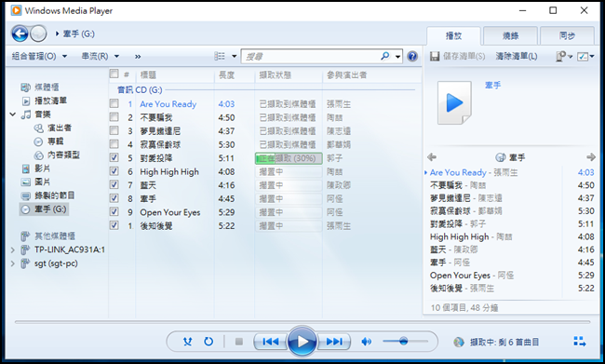
Task: Switch to Now Playing mode
Action: [580, 342]
